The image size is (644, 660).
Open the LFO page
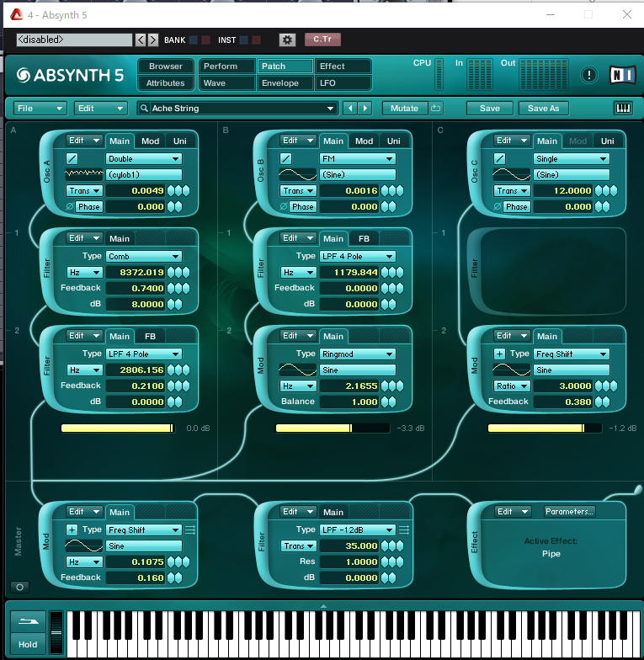(x=343, y=82)
